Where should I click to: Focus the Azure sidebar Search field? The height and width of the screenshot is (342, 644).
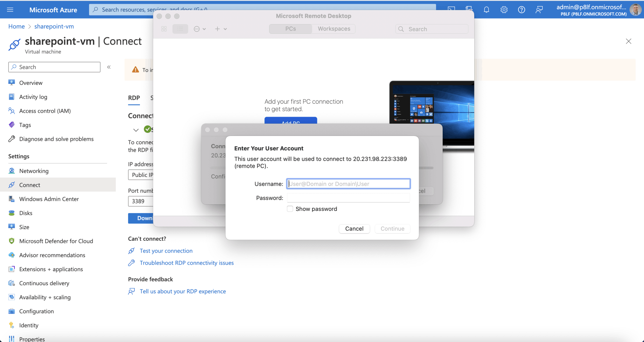pos(54,67)
